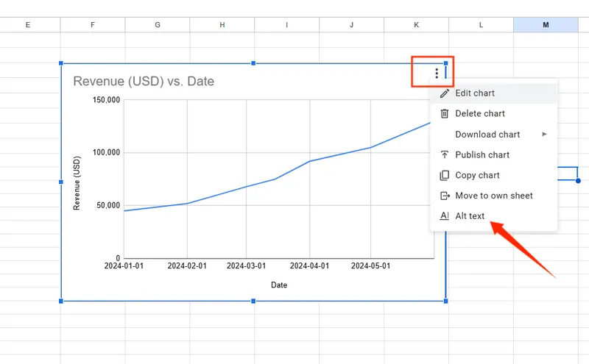Viewport: 589px width, 364px height.
Task: Select column M header
Action: tap(546, 25)
